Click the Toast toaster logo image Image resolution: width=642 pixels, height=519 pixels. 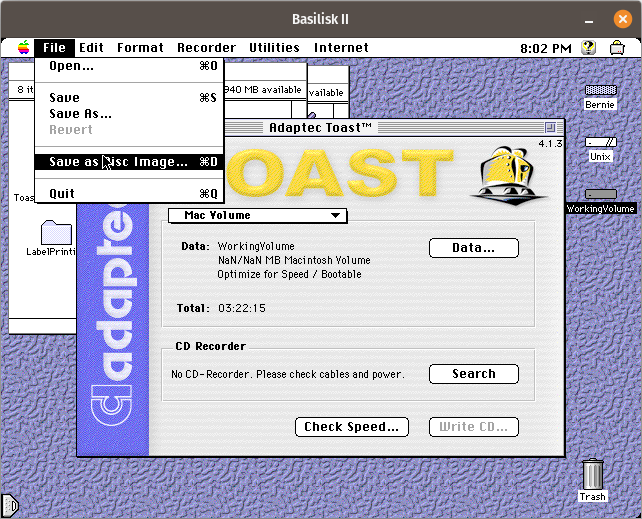(508, 175)
